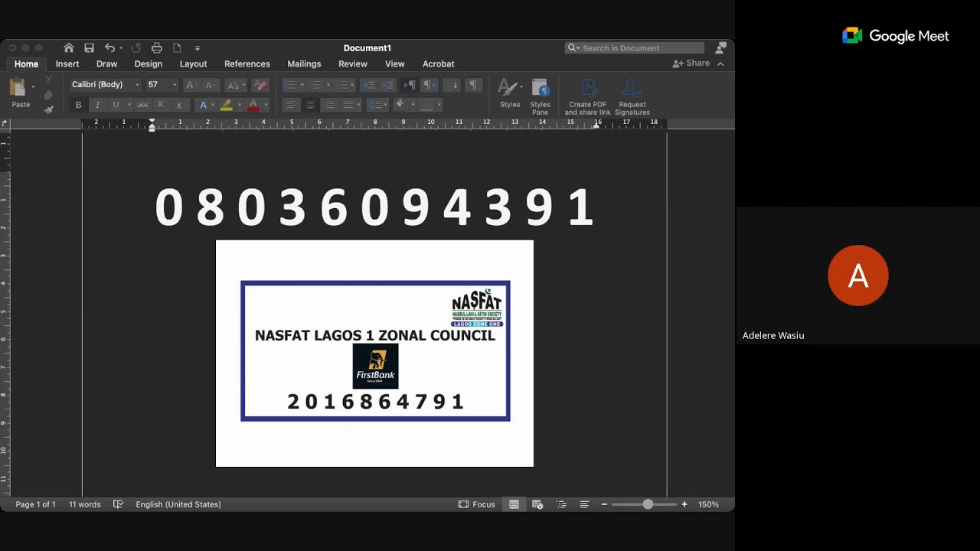Switch to the Layout tab
The width and height of the screenshot is (980, 551).
point(193,64)
